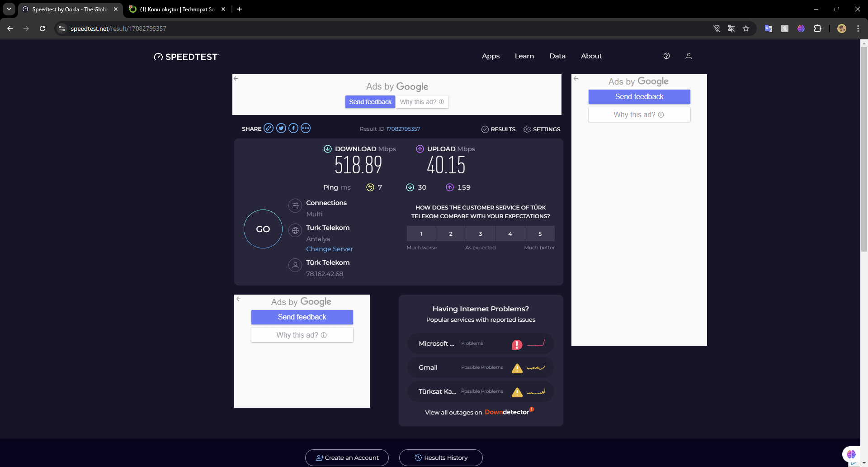
Task: Rate customer service 4
Action: (x=510, y=234)
